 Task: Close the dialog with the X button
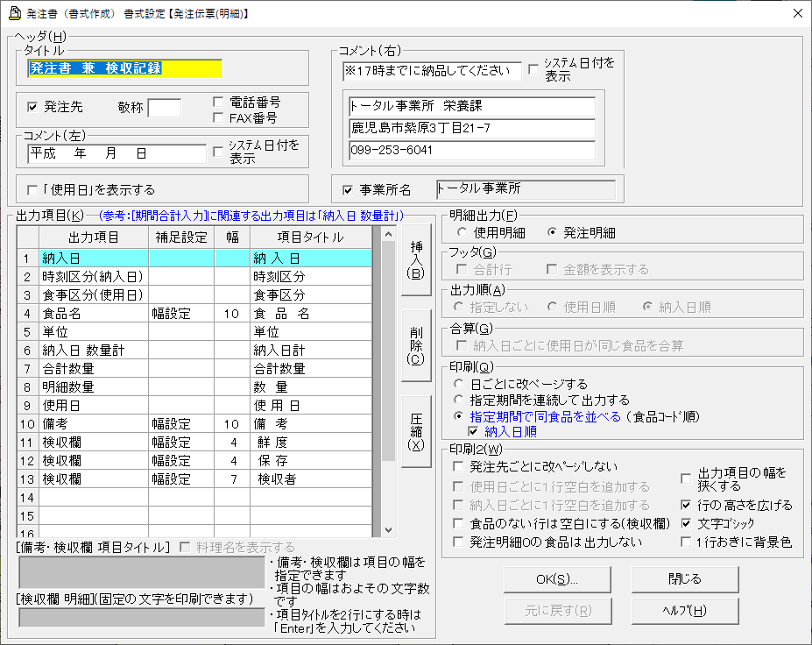coord(797,13)
